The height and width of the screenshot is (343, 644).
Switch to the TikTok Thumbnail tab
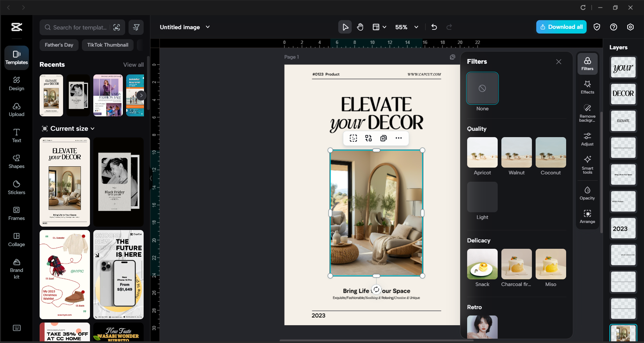(107, 45)
